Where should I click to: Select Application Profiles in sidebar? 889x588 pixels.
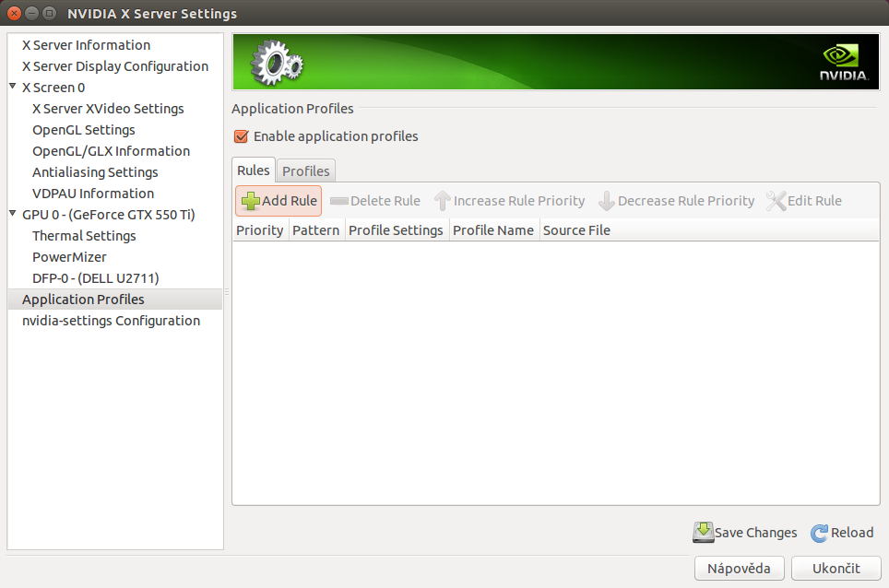pyautogui.click(x=115, y=300)
